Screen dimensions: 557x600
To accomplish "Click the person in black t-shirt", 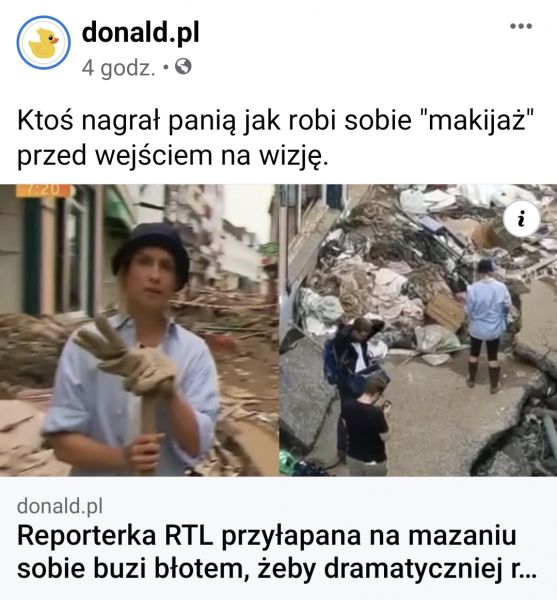I will click(x=365, y=427).
